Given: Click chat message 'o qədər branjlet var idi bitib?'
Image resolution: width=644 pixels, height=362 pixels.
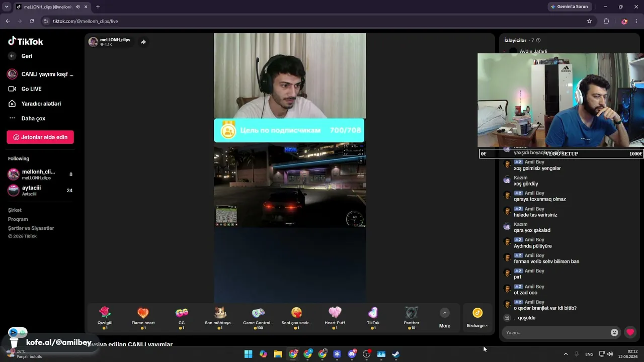Looking at the screenshot, I should (545, 308).
